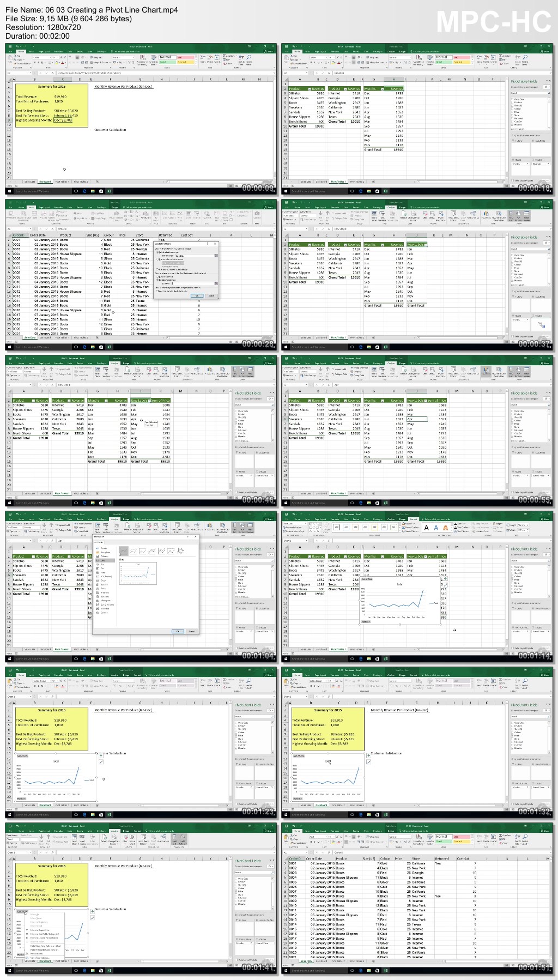Open the 00:01:23 thumbnail frame
Viewport: 558px width, 980px height.
click(x=139, y=742)
